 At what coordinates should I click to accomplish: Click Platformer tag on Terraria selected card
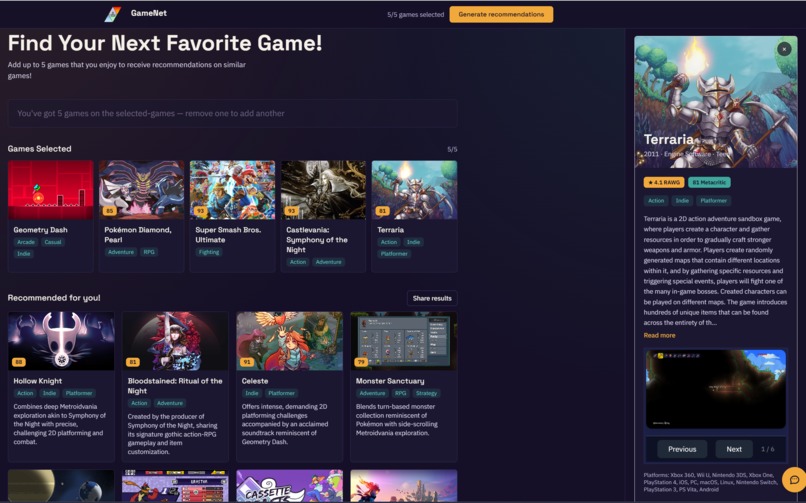394,254
